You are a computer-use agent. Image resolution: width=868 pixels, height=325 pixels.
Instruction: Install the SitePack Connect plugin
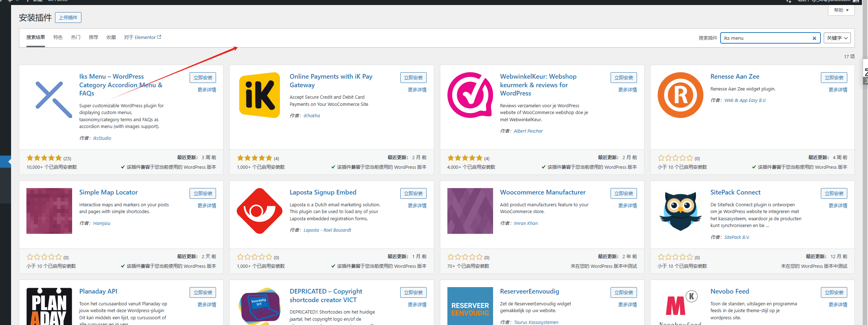point(834,193)
